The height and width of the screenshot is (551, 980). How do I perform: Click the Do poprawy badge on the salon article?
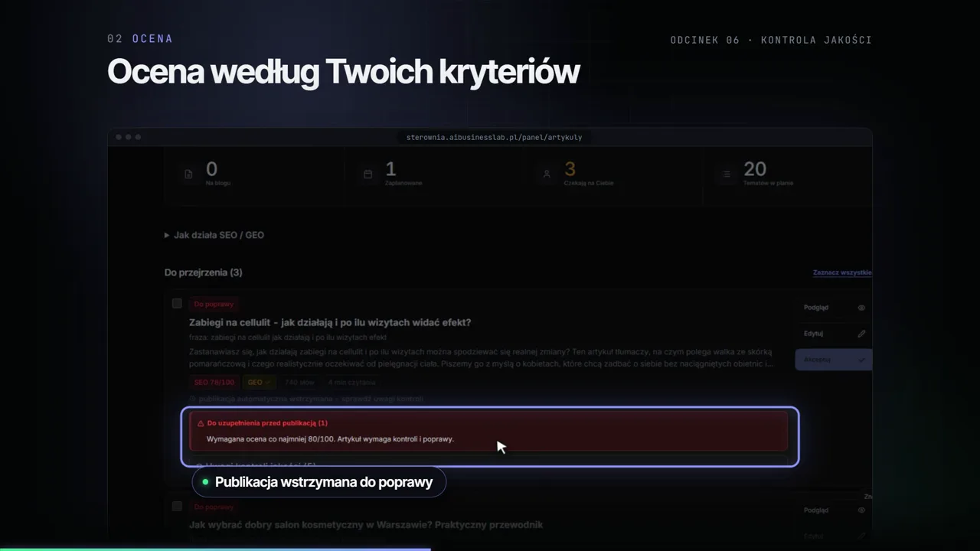pos(214,507)
